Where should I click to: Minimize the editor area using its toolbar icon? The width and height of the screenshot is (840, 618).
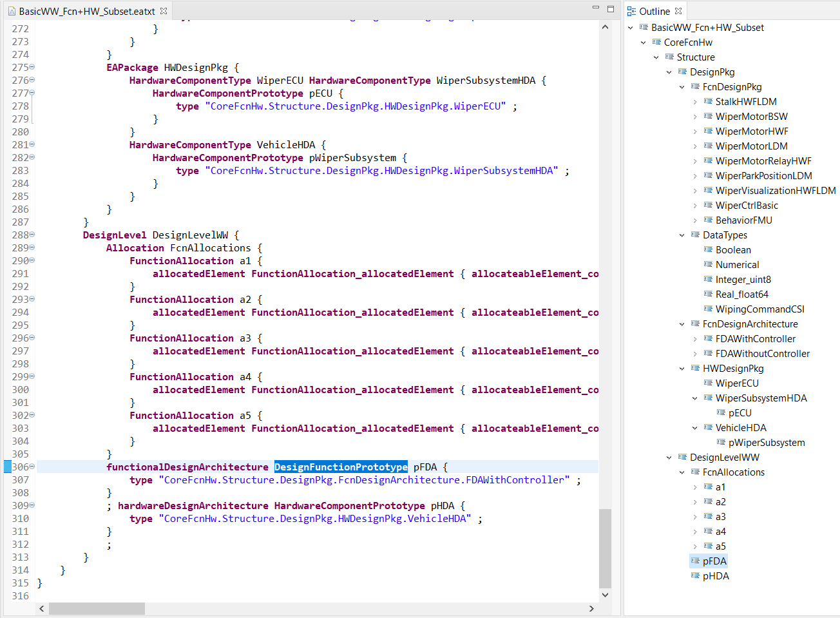(x=596, y=8)
